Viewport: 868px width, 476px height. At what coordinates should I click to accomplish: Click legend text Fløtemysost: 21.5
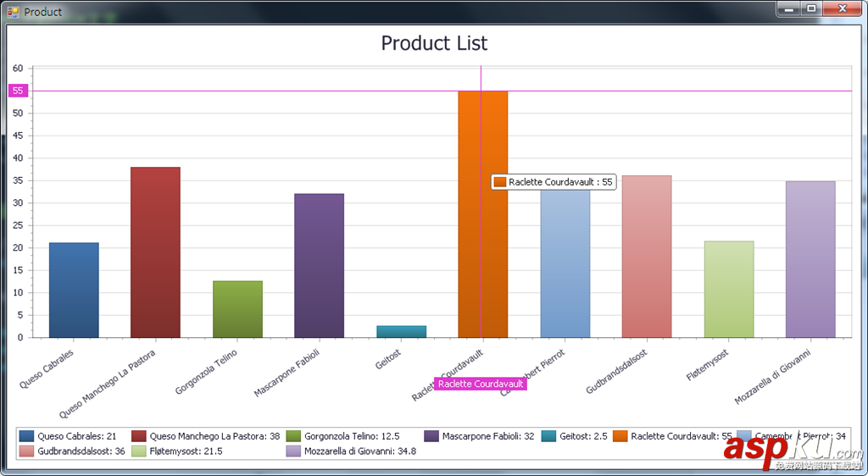tap(186, 451)
